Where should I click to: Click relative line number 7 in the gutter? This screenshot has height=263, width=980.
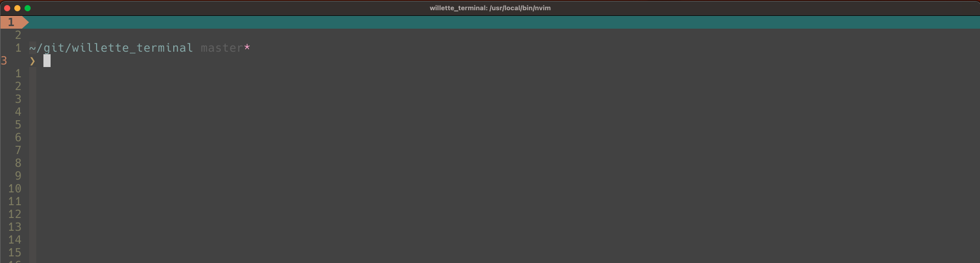[x=18, y=150]
